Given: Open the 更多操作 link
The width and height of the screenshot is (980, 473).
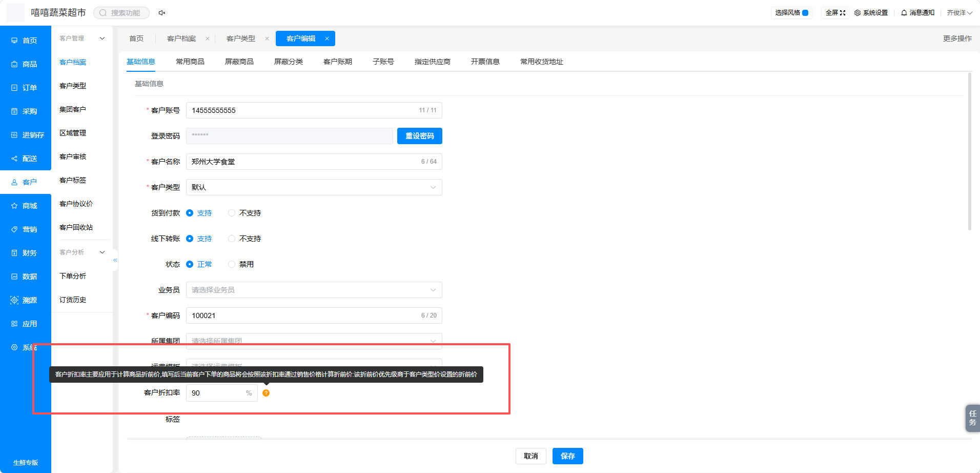Looking at the screenshot, I should (957, 38).
